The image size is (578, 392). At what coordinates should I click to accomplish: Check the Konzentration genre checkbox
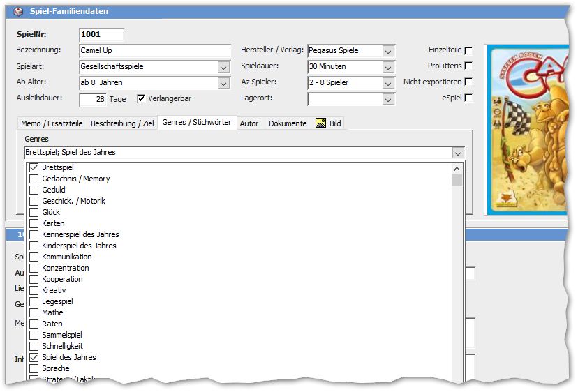pyautogui.click(x=34, y=269)
